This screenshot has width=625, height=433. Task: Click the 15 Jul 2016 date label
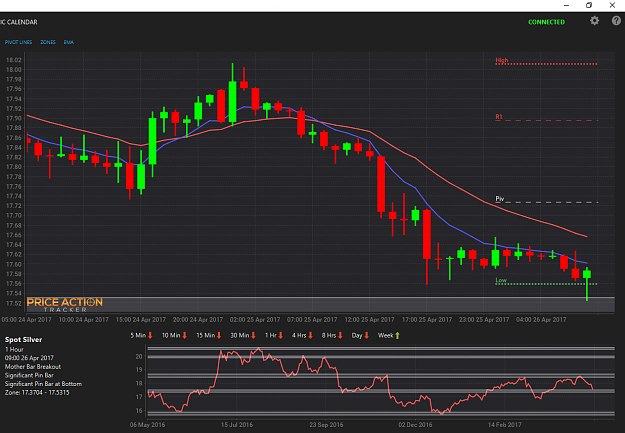(x=237, y=425)
